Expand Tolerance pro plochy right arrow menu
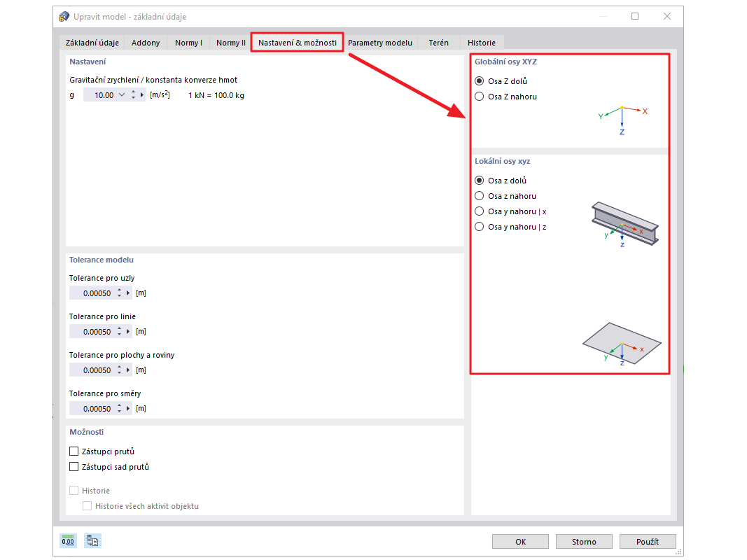The width and height of the screenshot is (747, 560). (x=127, y=370)
